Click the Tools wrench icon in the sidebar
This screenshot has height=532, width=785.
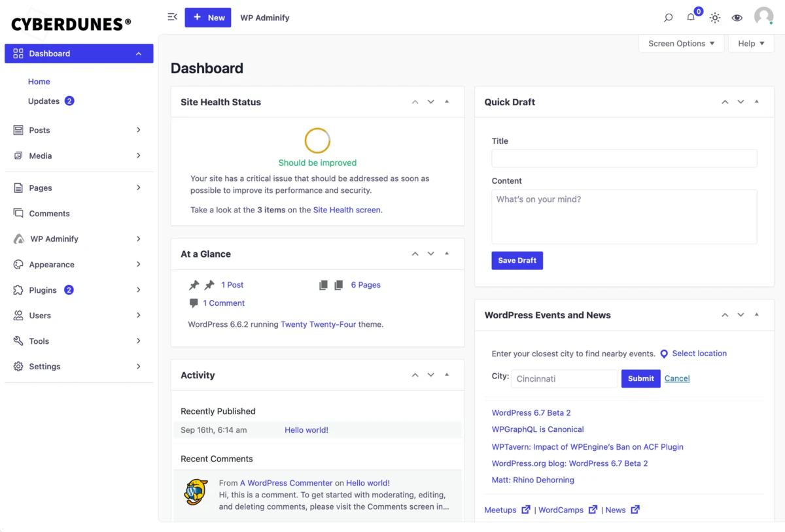[x=18, y=341]
